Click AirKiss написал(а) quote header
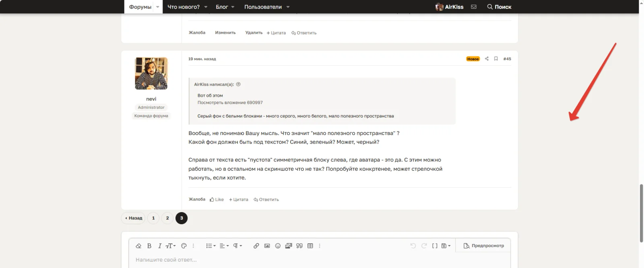 [214, 84]
